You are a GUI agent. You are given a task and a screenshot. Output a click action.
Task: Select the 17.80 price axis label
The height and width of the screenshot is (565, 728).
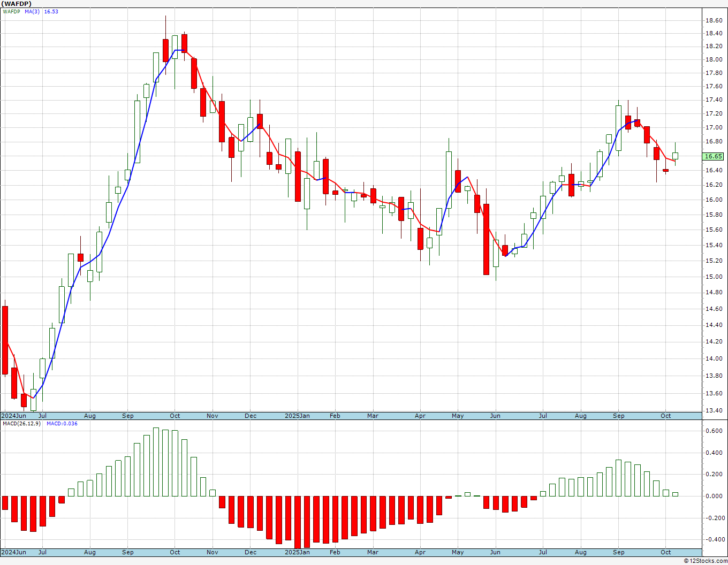tap(713, 73)
